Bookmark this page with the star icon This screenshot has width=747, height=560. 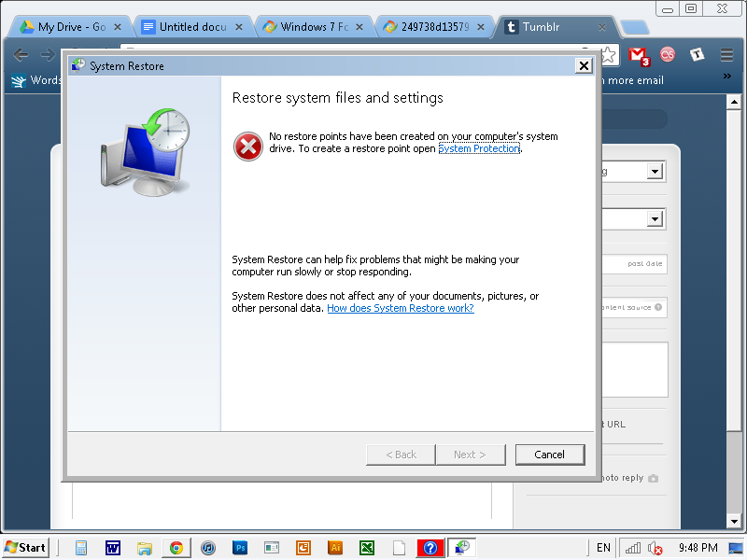609,55
